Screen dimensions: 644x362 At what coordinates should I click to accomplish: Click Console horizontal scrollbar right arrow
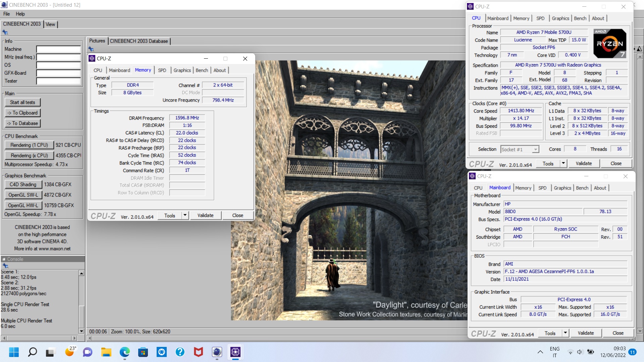coord(74,338)
